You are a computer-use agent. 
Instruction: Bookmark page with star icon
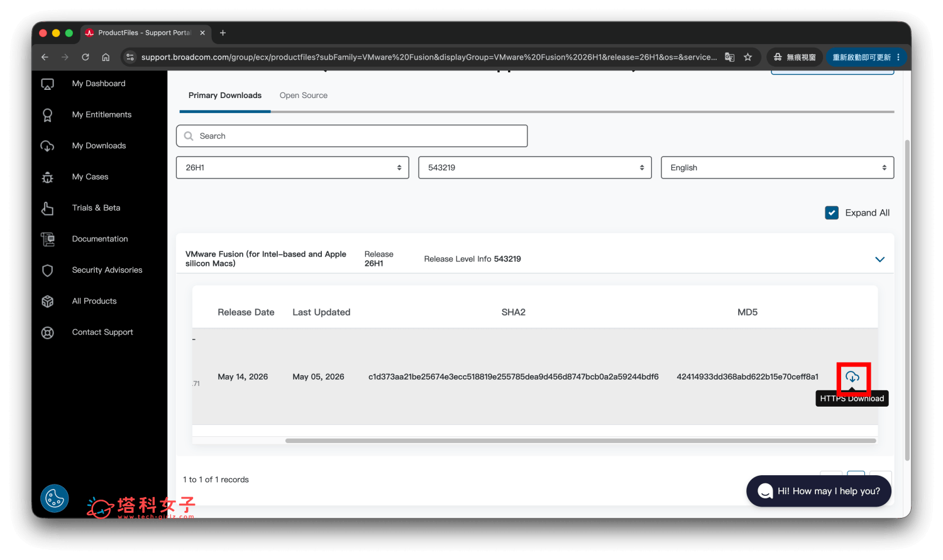[747, 57]
